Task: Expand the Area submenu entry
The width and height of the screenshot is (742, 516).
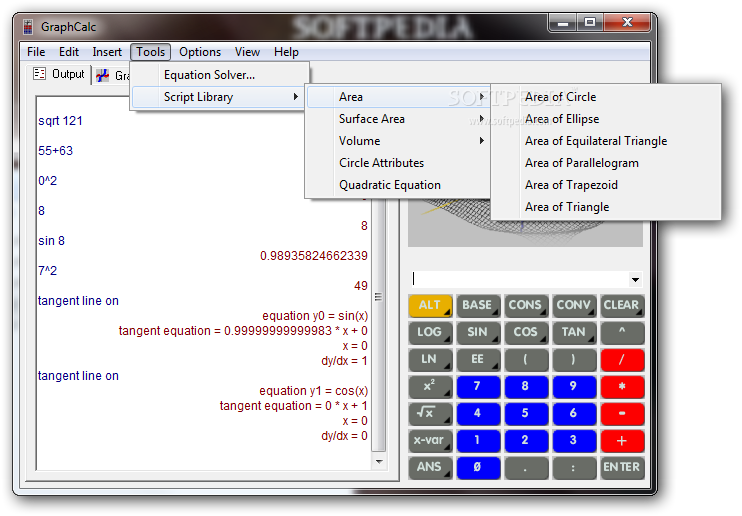Action: (x=398, y=97)
